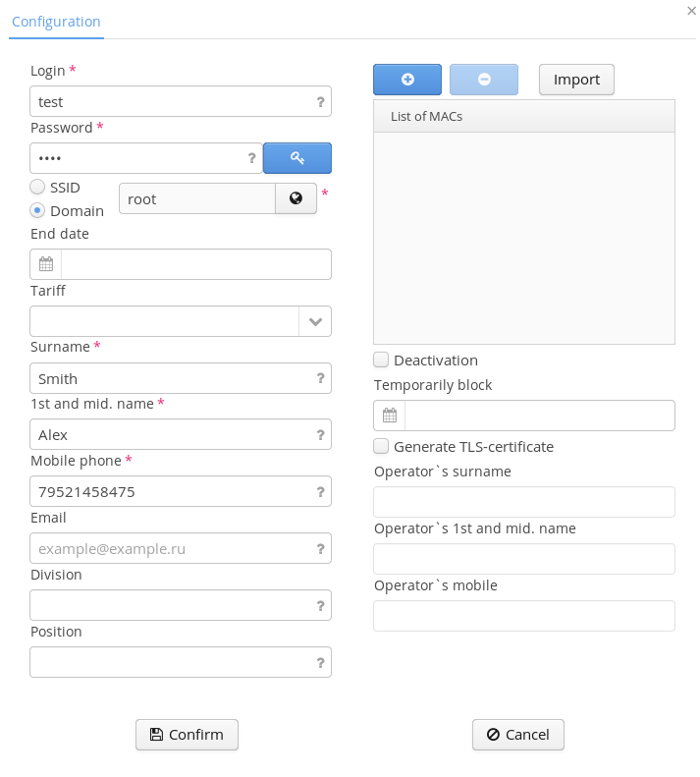Click the Login field help question mark
700x777 pixels.
[x=320, y=101]
